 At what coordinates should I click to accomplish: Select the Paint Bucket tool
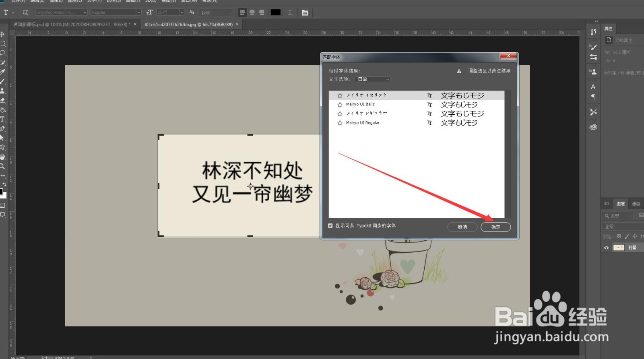(2, 109)
